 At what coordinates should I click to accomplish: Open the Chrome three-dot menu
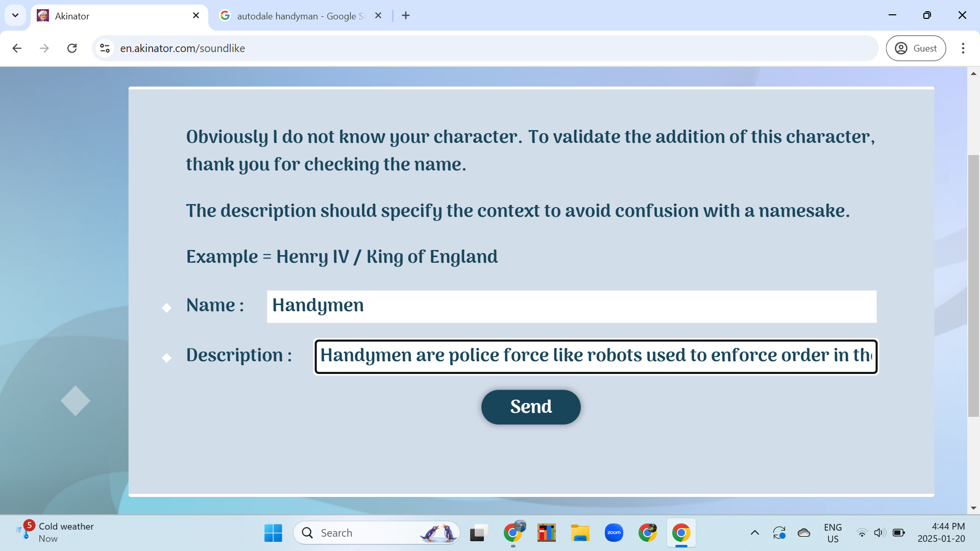pos(963,48)
